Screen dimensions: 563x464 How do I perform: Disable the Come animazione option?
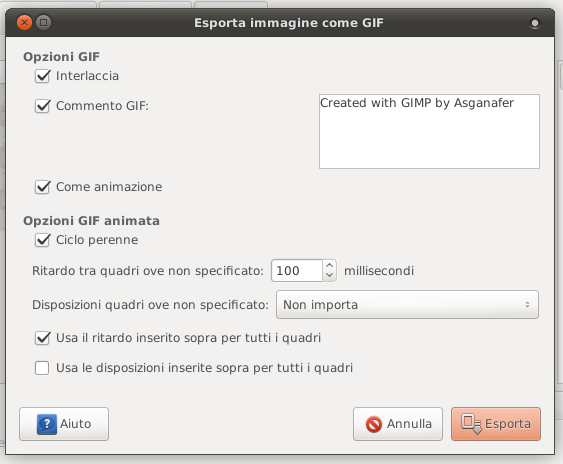point(42,187)
